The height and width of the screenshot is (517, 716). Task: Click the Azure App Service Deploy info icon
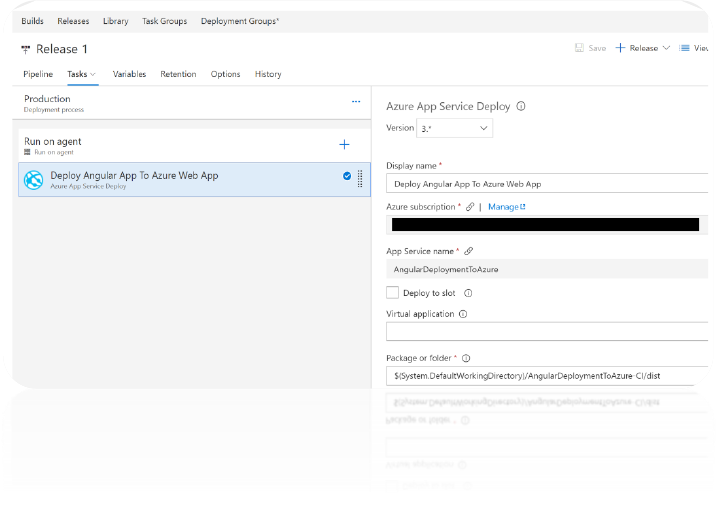pos(521,106)
